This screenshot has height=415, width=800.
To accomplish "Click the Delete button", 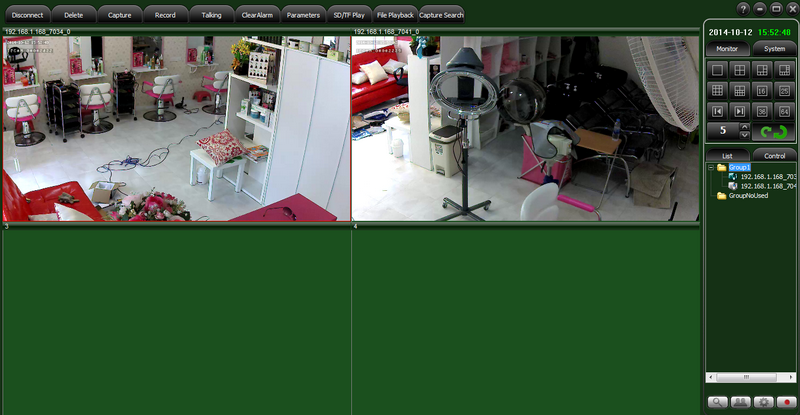I will pyautogui.click(x=73, y=15).
